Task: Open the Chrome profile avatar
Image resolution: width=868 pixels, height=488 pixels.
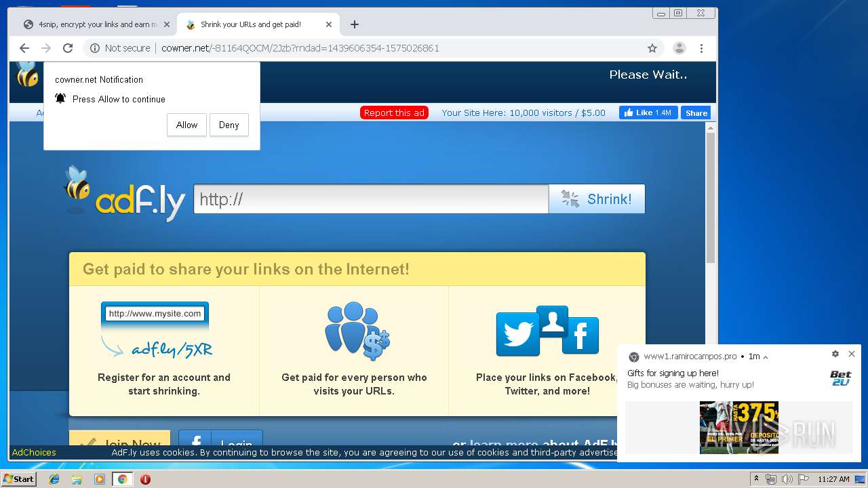Action: pos(679,48)
